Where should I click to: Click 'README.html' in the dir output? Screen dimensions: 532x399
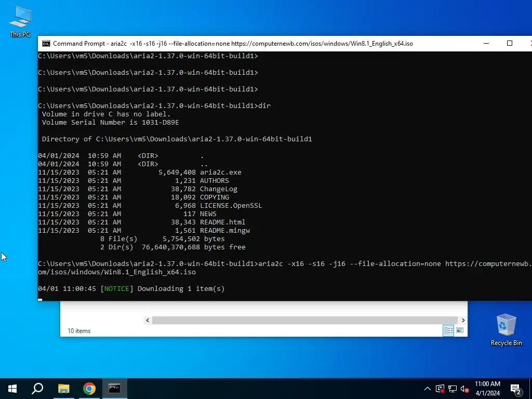(x=222, y=222)
